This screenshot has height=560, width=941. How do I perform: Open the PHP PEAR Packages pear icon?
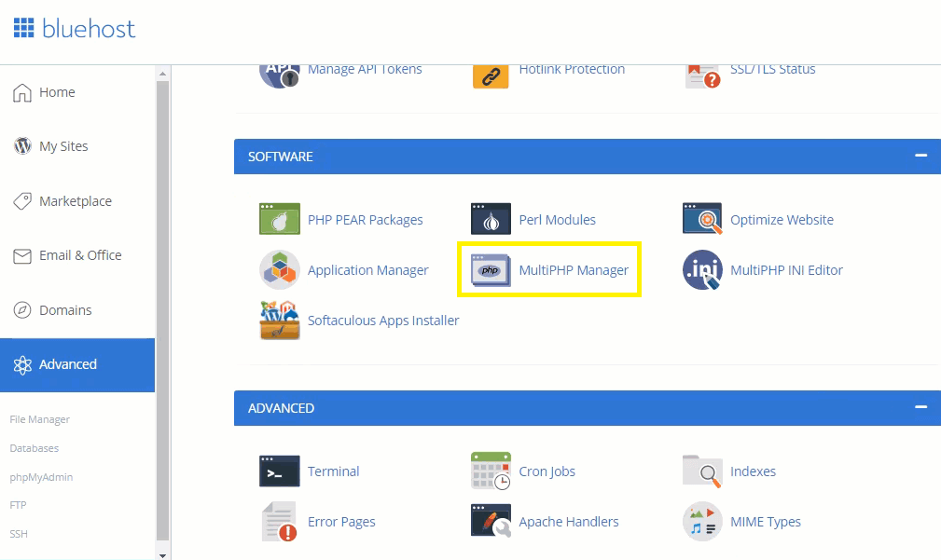pyautogui.click(x=280, y=219)
